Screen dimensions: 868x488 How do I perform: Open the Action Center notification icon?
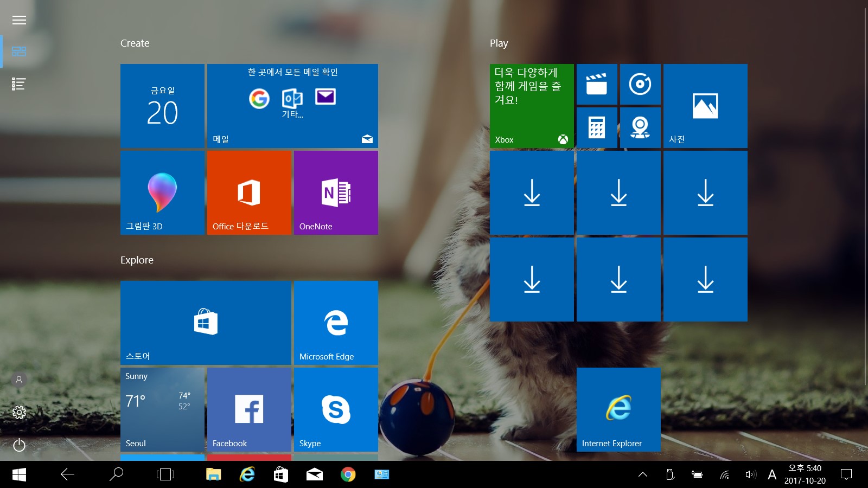coord(846,474)
